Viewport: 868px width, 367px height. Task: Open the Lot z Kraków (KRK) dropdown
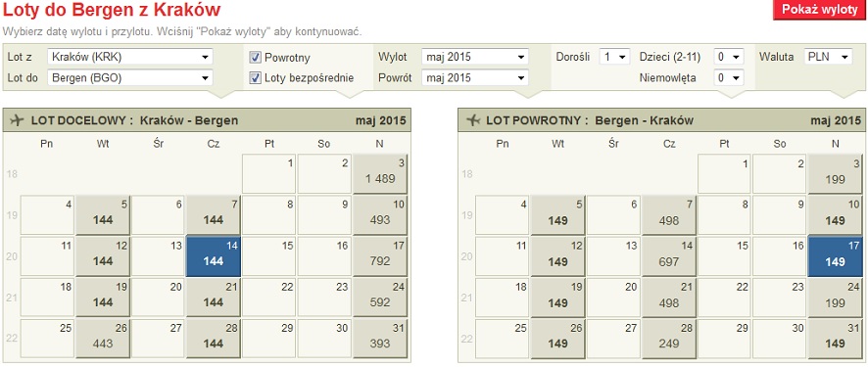click(130, 57)
